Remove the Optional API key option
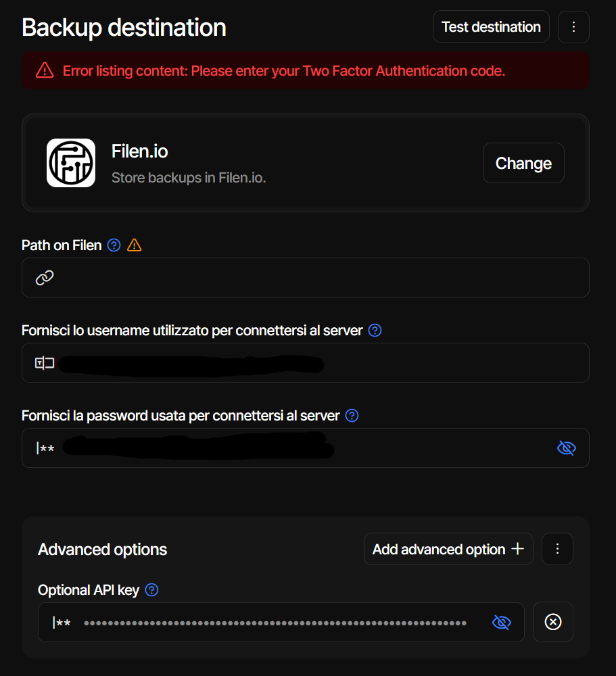Viewport: 616px width, 676px height. [552, 622]
